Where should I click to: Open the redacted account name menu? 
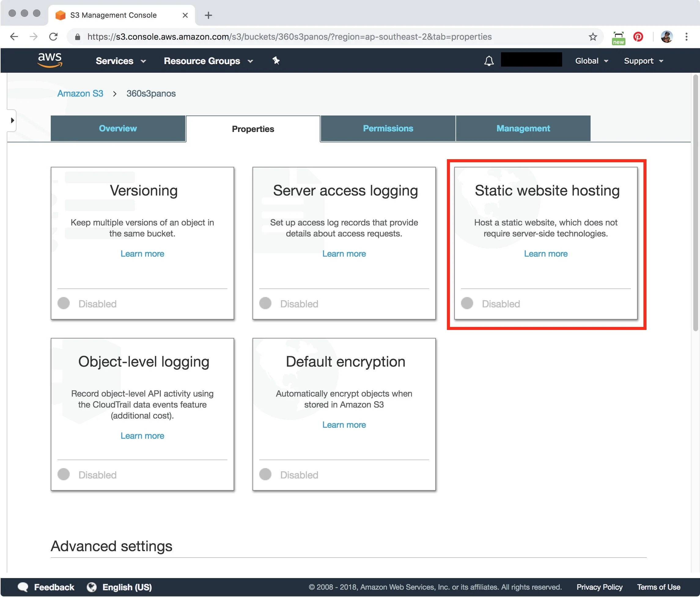click(x=531, y=60)
